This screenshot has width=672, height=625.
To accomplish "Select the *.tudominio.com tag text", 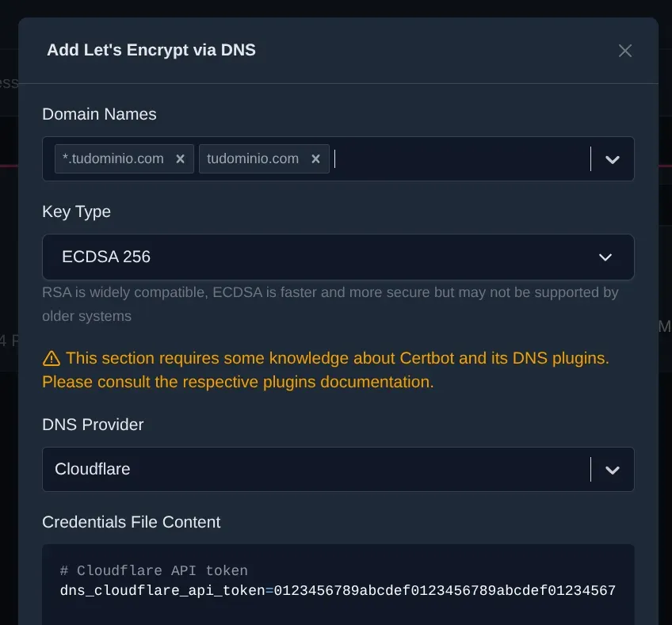I will pyautogui.click(x=113, y=159).
